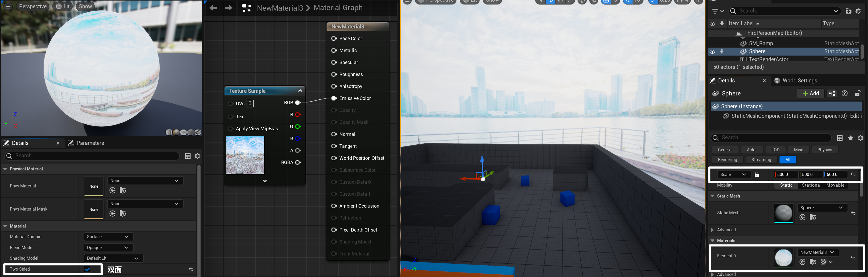
Task: Show favorites in Sphere Details panel
Action: click(851, 138)
